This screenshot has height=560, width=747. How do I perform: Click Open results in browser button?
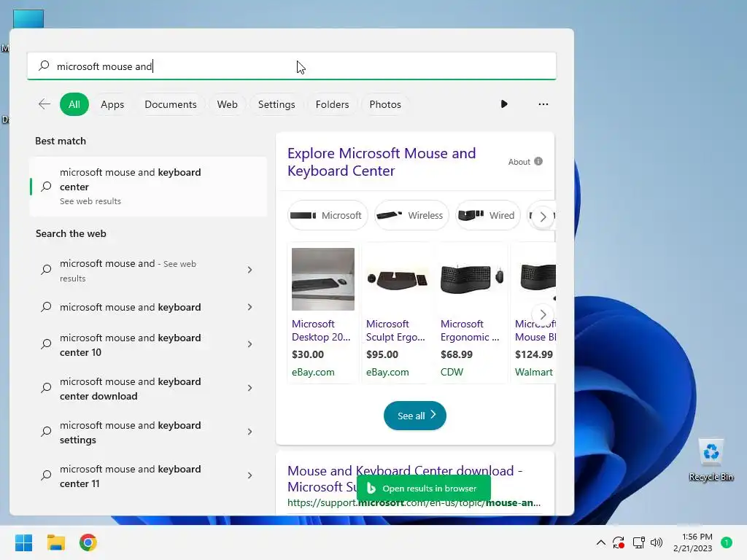424,488
